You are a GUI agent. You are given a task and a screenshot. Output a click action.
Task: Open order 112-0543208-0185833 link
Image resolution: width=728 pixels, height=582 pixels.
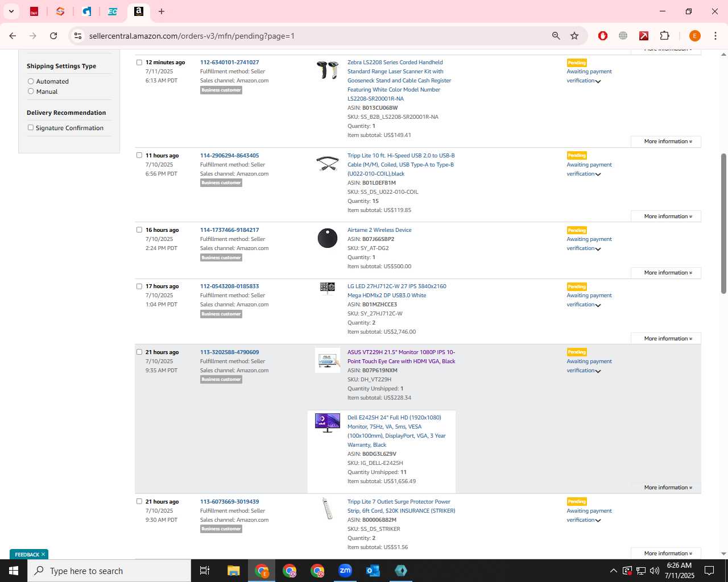229,286
